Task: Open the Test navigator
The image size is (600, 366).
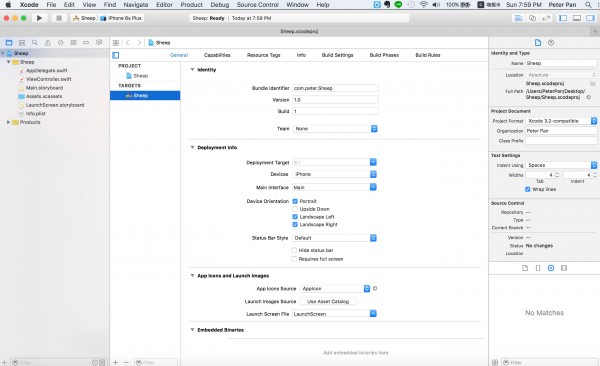Action: click(x=60, y=42)
